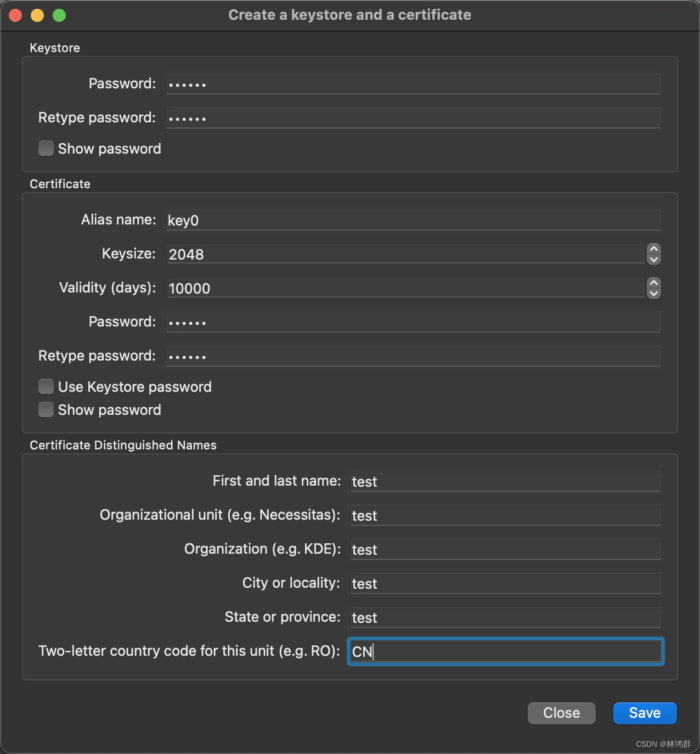
Task: Decrease Validity days with the down arrow
Action: point(653,294)
